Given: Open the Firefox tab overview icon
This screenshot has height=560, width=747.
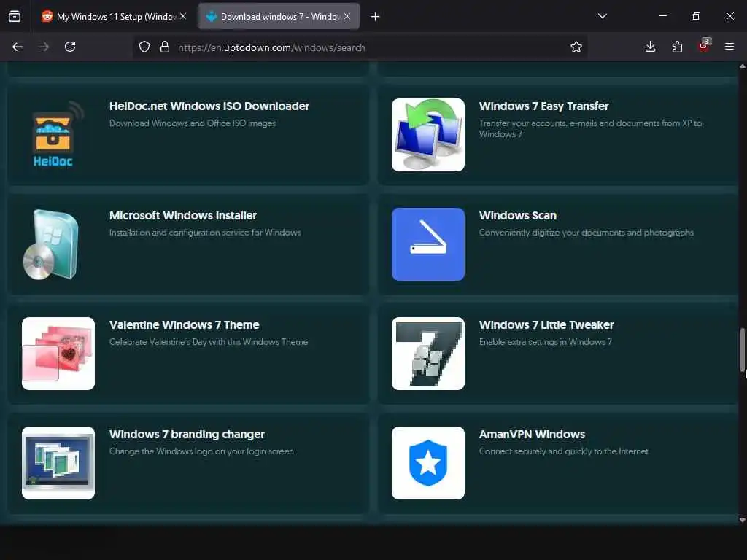Looking at the screenshot, I should tap(15, 17).
